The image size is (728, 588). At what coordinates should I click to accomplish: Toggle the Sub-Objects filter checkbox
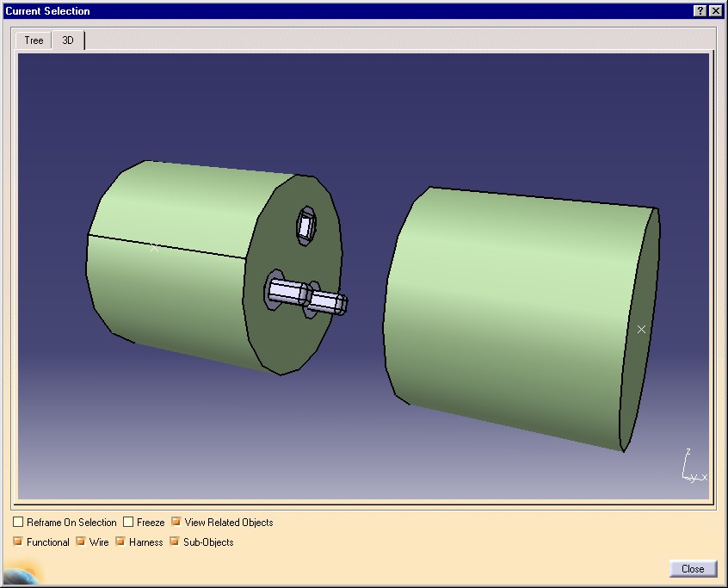pyautogui.click(x=175, y=542)
